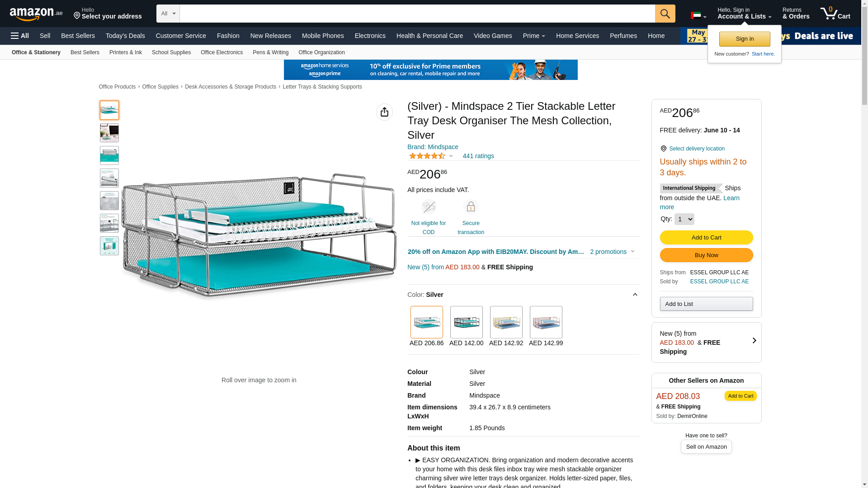
Task: Collapse the Color Silver section
Action: coord(635,295)
